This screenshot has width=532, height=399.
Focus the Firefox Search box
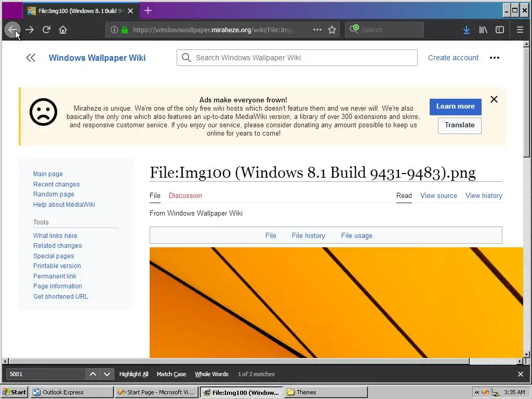384,30
